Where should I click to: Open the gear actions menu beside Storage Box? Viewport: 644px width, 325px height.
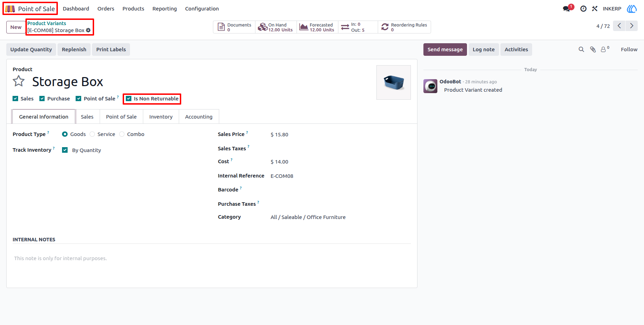click(x=89, y=30)
